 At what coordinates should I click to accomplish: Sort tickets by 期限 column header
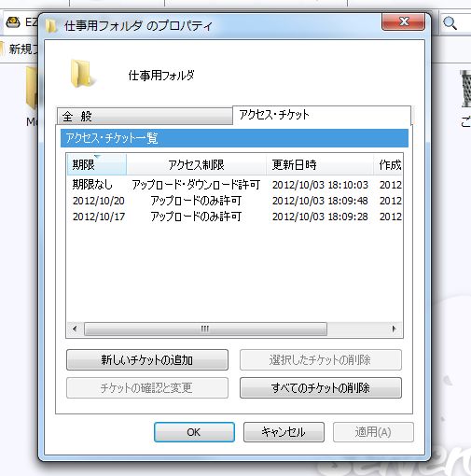tap(97, 164)
